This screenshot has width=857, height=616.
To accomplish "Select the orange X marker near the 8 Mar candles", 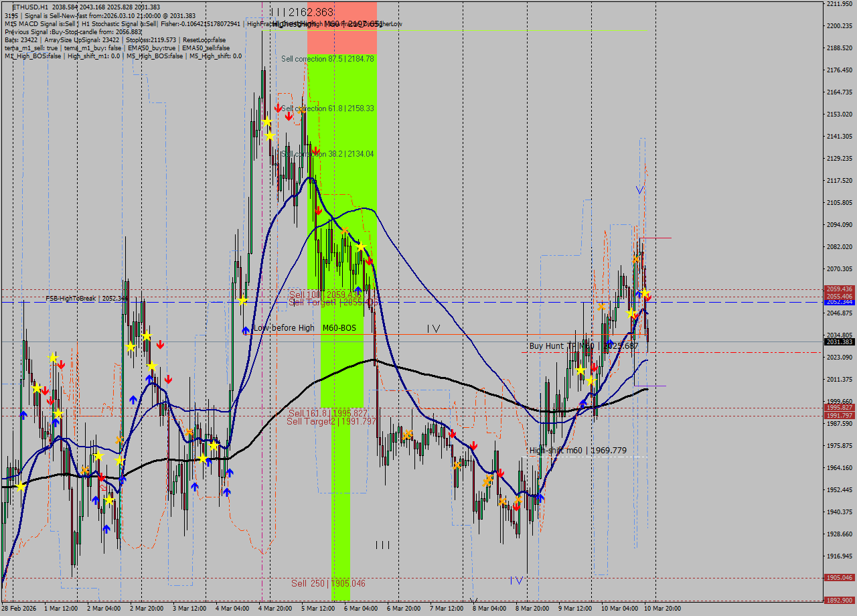I will click(518, 499).
